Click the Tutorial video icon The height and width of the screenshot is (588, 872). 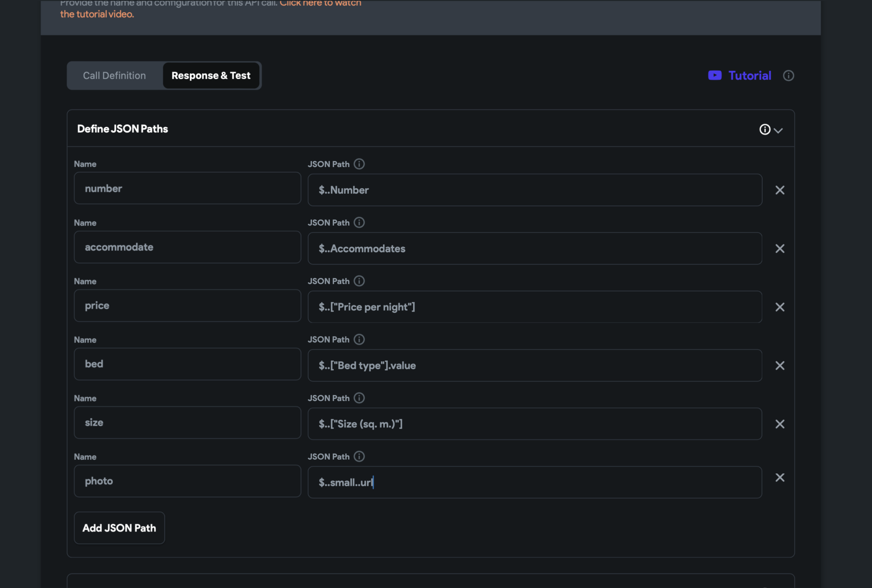click(x=714, y=75)
